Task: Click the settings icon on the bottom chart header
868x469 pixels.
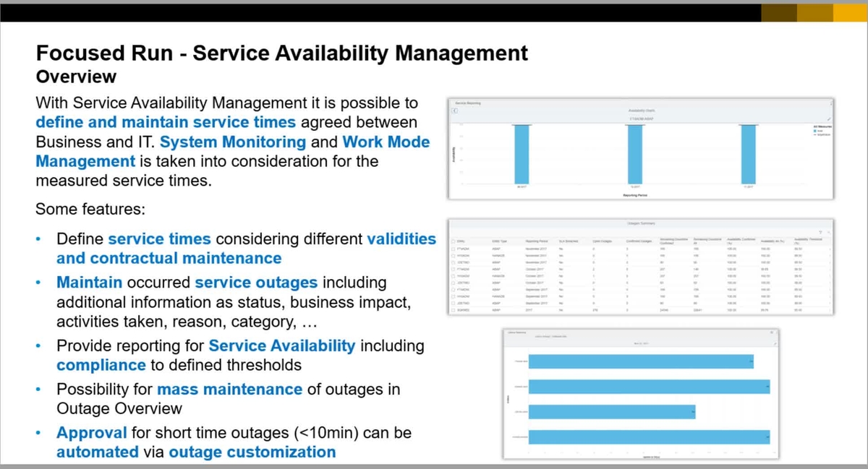Action: pyautogui.click(x=770, y=332)
